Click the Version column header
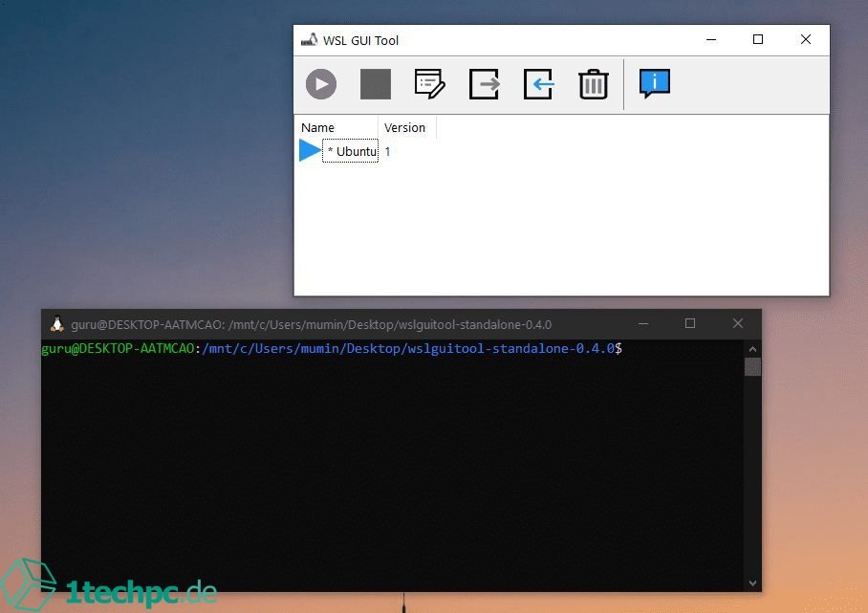 point(404,127)
